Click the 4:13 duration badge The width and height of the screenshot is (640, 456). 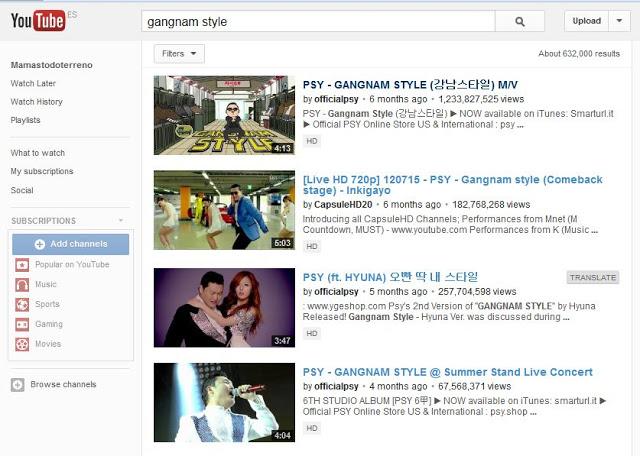(282, 148)
